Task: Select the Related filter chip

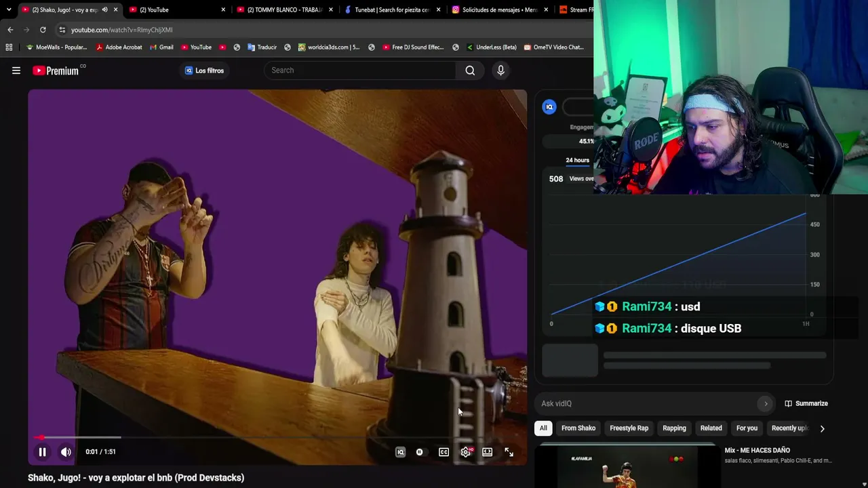Action: click(711, 428)
